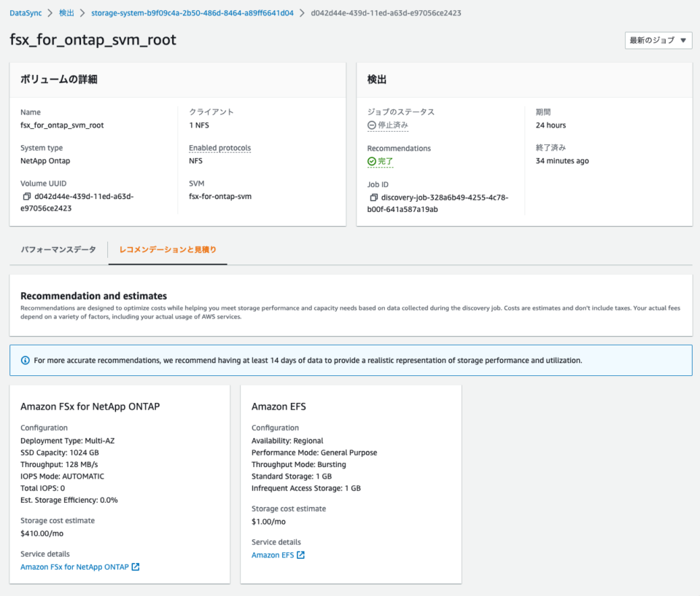Click the stopped status icon next to 停止済み
700x596 pixels.
[x=373, y=125]
